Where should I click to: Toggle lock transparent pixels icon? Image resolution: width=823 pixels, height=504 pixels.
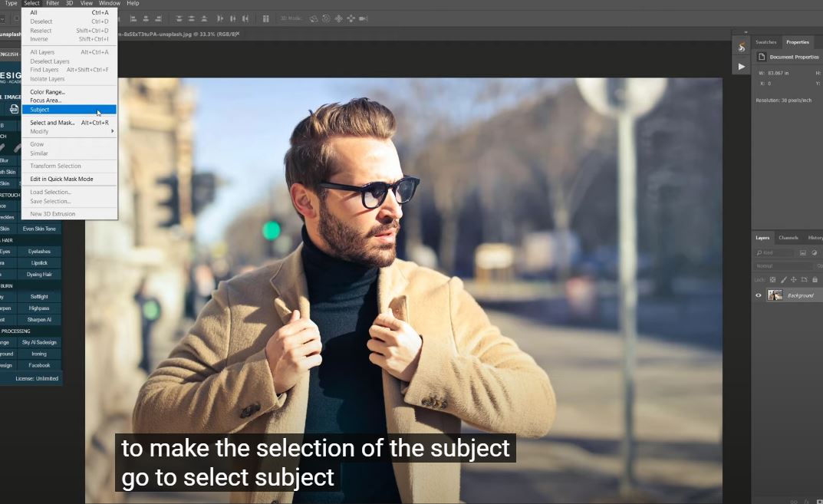(x=772, y=279)
